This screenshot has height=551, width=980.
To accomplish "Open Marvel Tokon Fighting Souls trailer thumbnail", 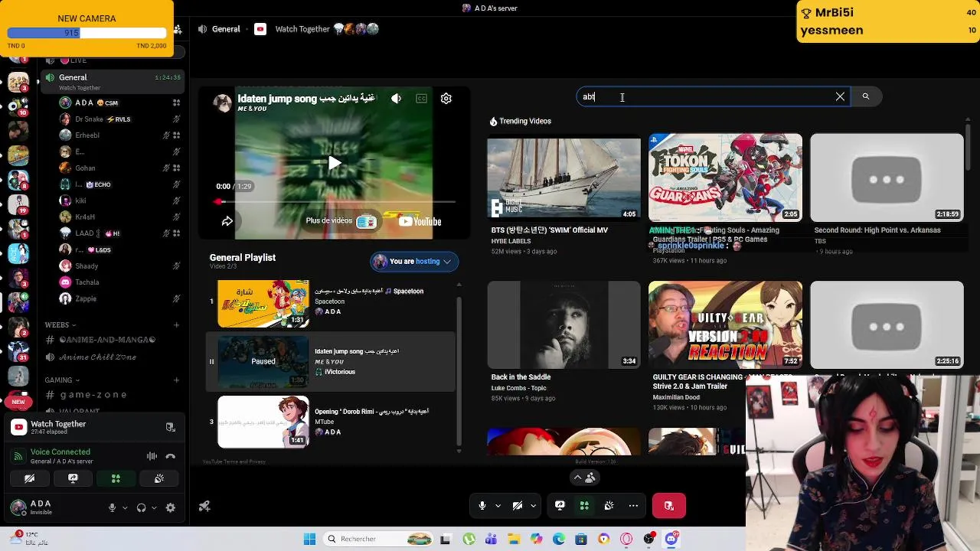I will 725,178.
